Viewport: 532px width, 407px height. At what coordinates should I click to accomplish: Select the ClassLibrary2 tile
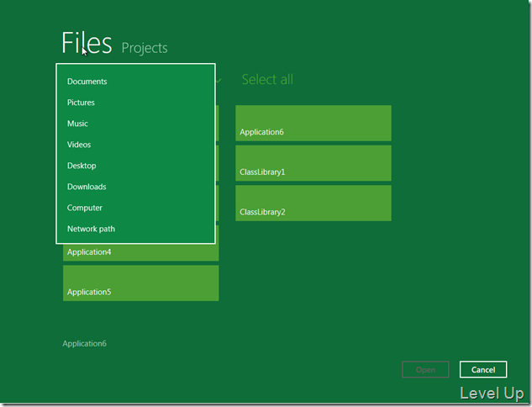pos(313,203)
